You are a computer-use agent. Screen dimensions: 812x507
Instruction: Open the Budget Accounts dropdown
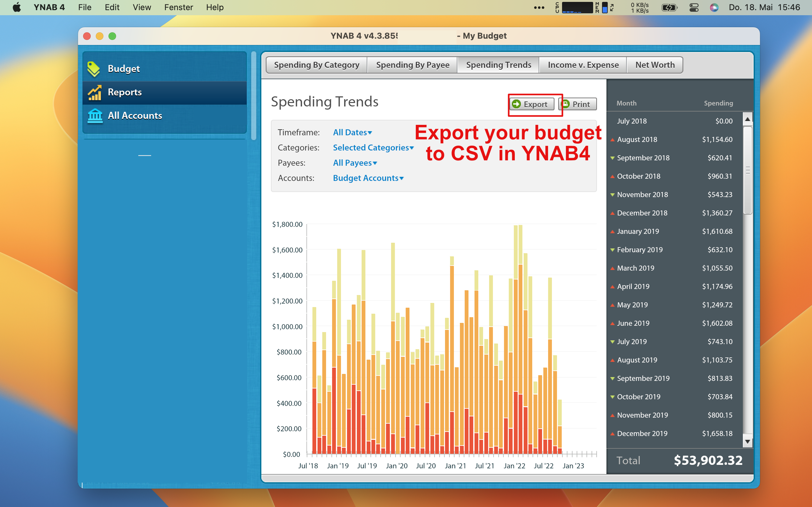pyautogui.click(x=368, y=178)
